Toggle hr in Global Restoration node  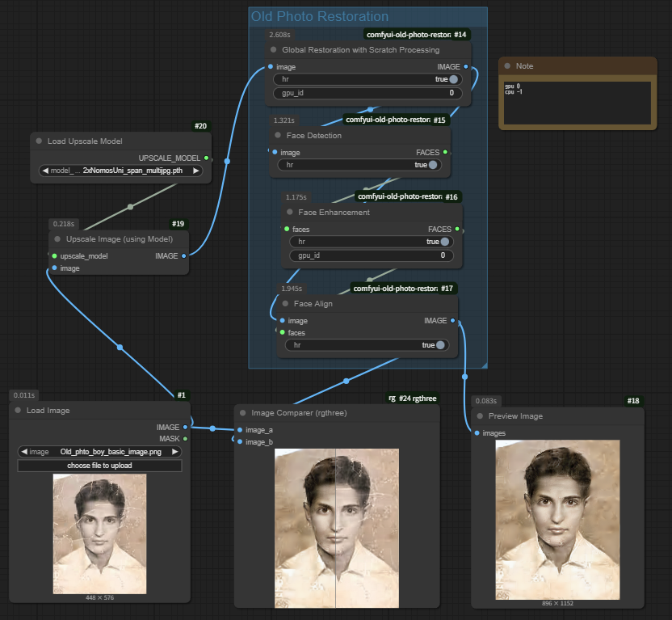(x=453, y=80)
